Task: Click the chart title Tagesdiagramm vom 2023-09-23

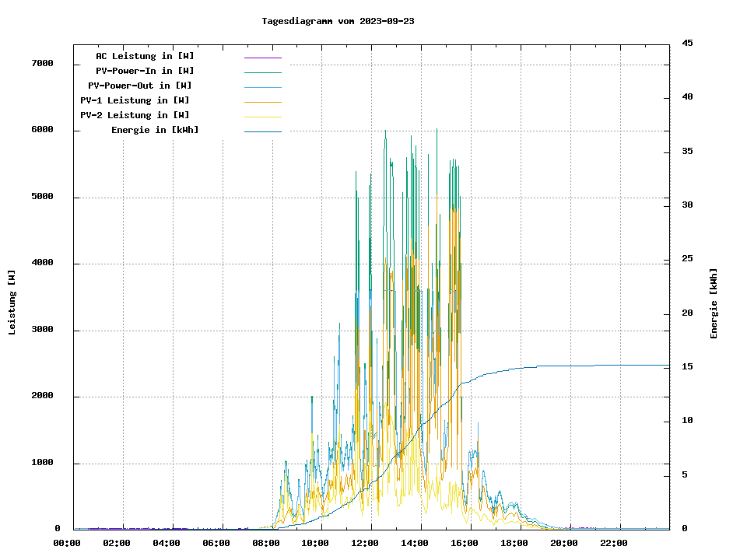Action: point(338,21)
